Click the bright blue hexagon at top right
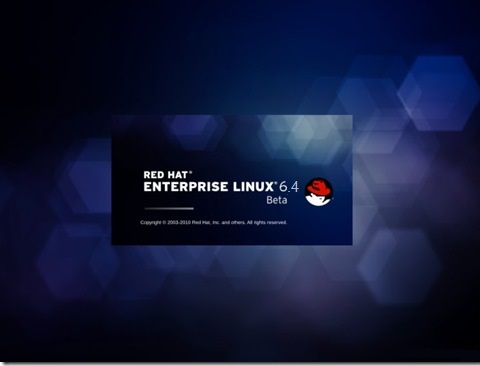 [437, 93]
